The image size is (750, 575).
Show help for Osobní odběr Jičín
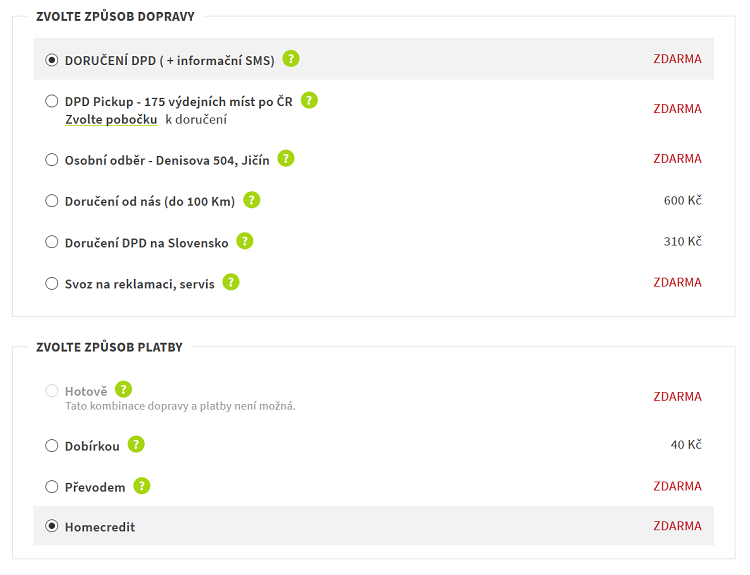point(286,158)
